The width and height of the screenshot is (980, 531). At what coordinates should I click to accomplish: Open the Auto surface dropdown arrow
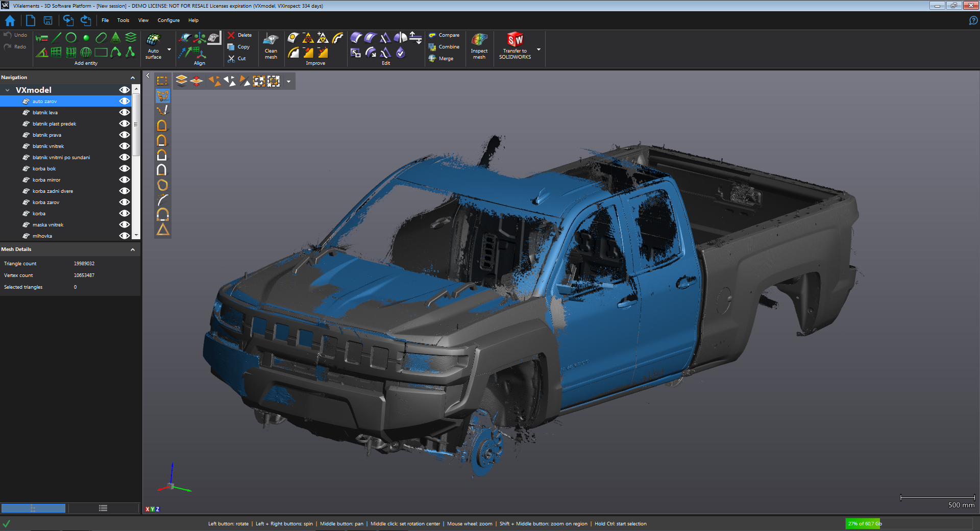point(169,50)
